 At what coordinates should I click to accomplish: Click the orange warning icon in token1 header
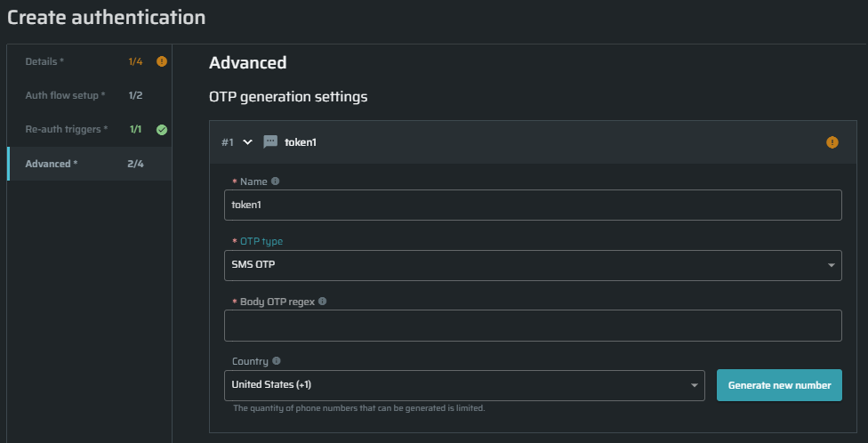(x=832, y=141)
